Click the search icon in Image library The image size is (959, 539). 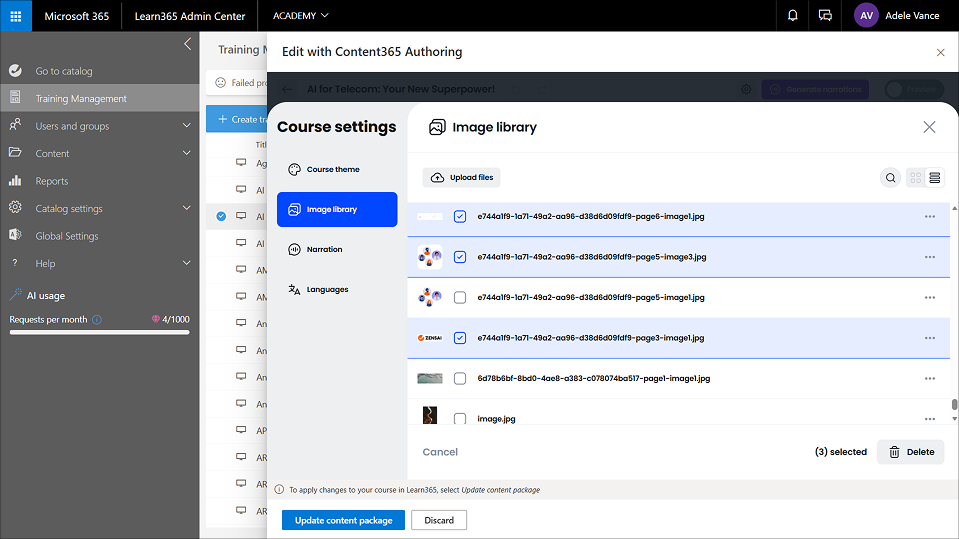pos(889,178)
